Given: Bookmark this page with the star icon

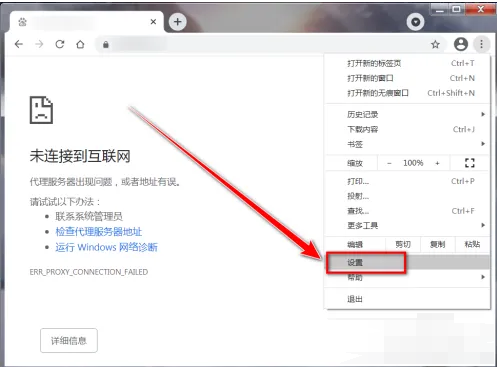Looking at the screenshot, I should pos(435,44).
